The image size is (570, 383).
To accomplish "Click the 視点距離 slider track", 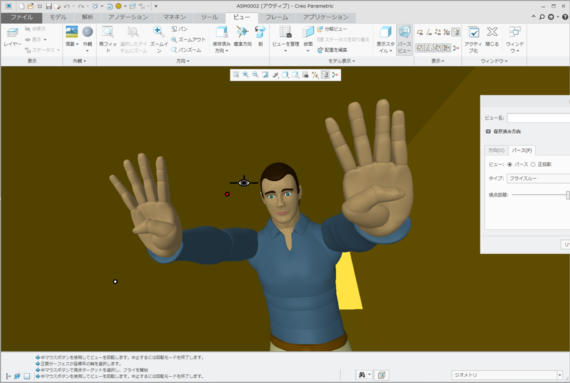I will click(x=540, y=195).
